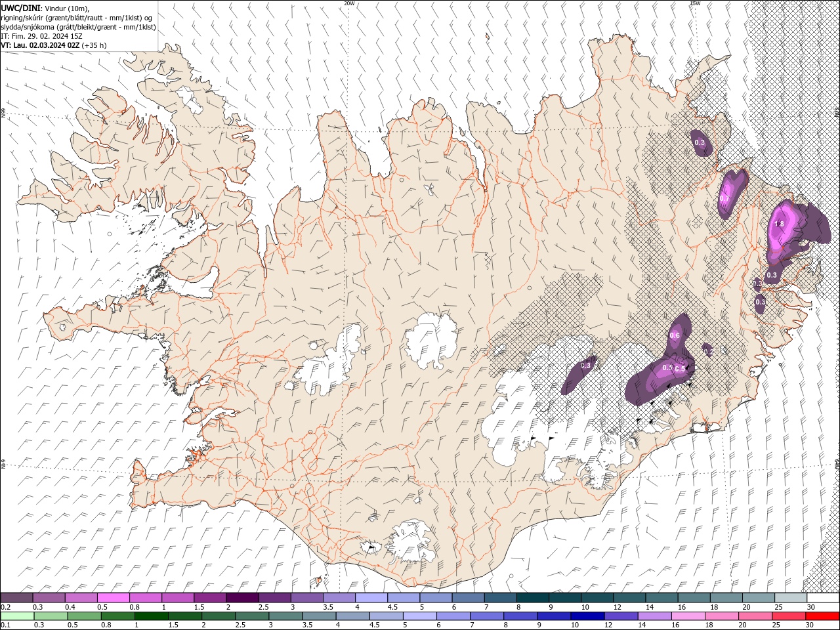Click the 15W longitude label

point(696,3)
